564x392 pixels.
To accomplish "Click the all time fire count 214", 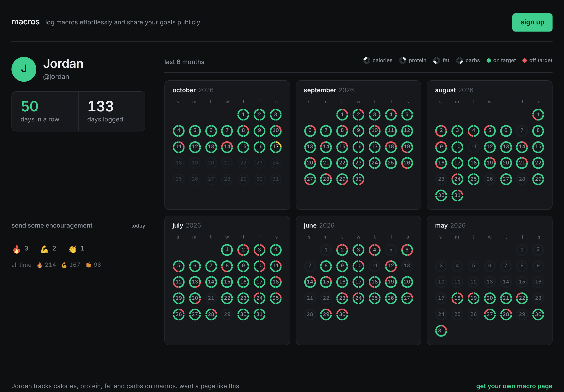I will 46,265.
